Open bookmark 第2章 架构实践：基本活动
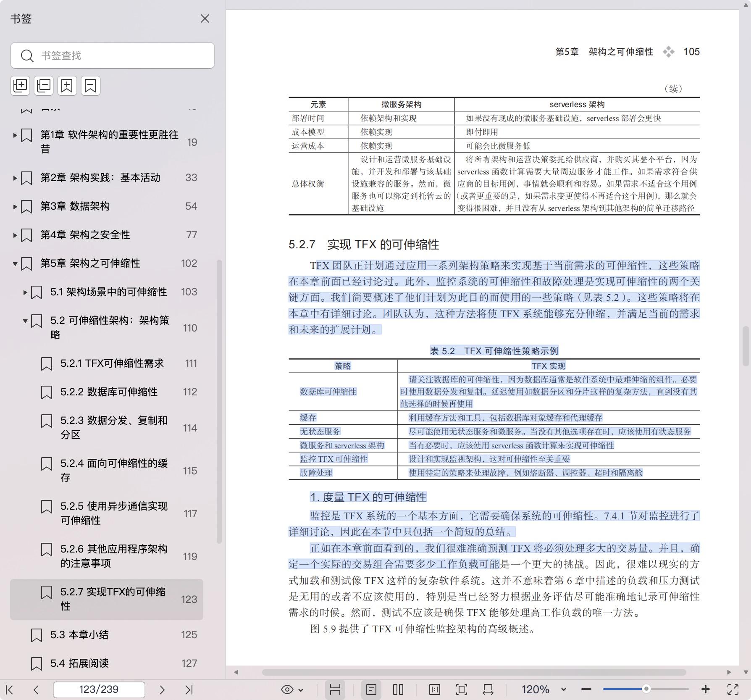This screenshot has width=751, height=700. tap(100, 178)
